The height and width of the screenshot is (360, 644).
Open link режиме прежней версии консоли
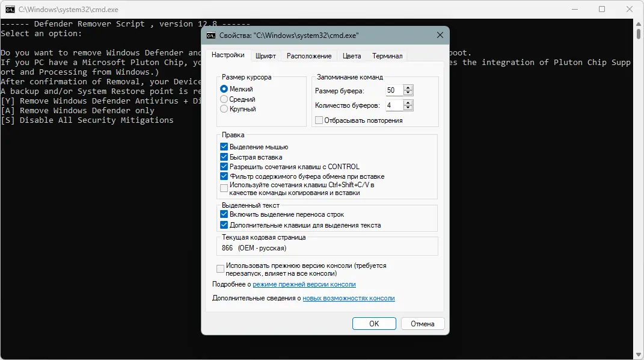pyautogui.click(x=304, y=284)
